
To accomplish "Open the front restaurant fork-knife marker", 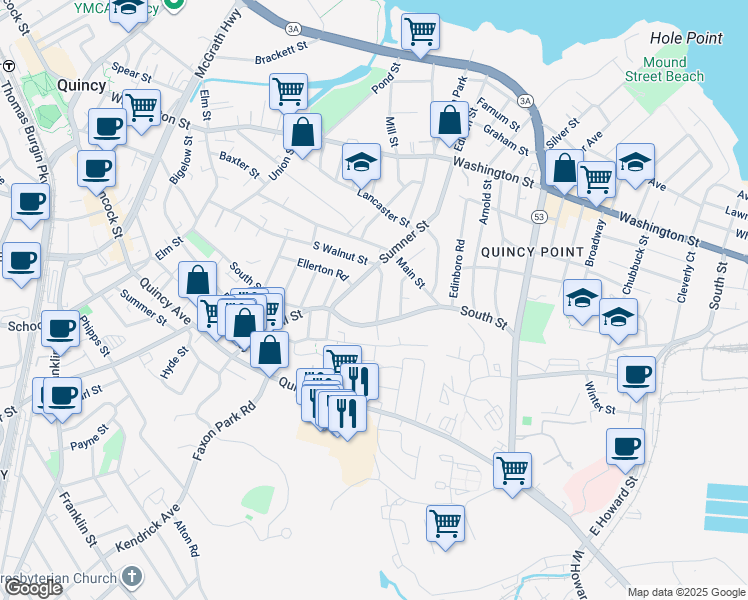I will click(347, 414).
